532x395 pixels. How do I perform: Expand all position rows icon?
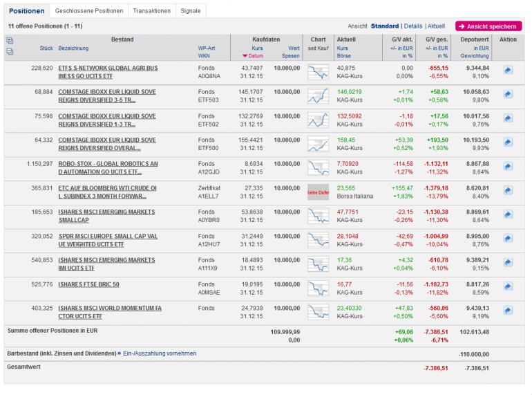[x=10, y=41]
